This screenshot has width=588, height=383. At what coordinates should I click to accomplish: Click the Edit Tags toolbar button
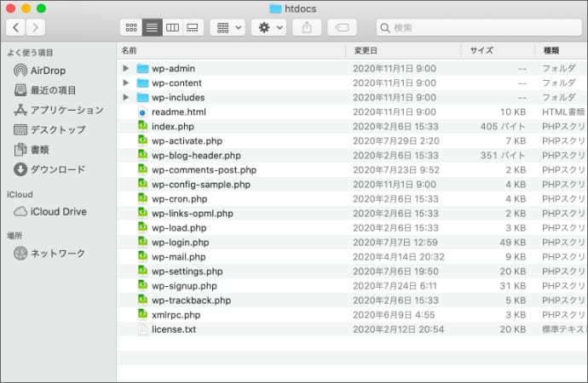click(341, 28)
